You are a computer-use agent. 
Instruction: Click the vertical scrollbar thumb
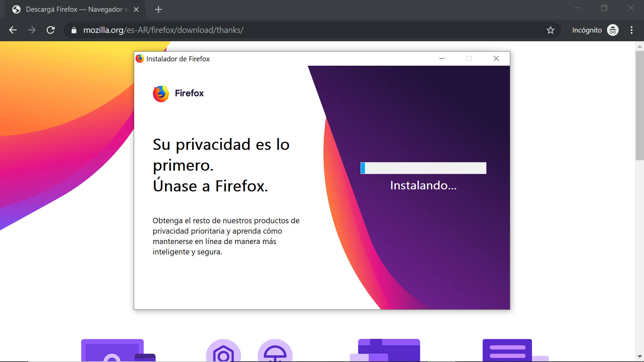(639, 106)
